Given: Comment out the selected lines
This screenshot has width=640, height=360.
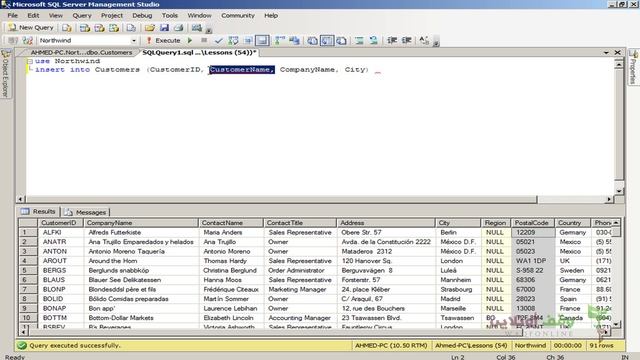Looking at the screenshot, I should 359,40.
